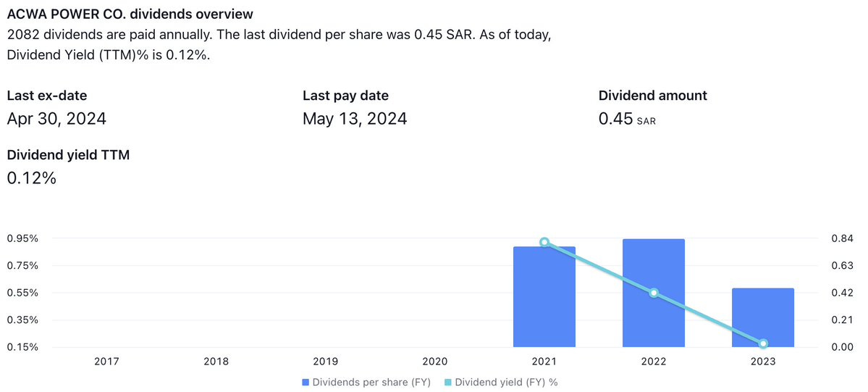Image resolution: width=868 pixels, height=392 pixels.
Task: Click the blue Dividends per share legend swatch
Action: coord(306,382)
